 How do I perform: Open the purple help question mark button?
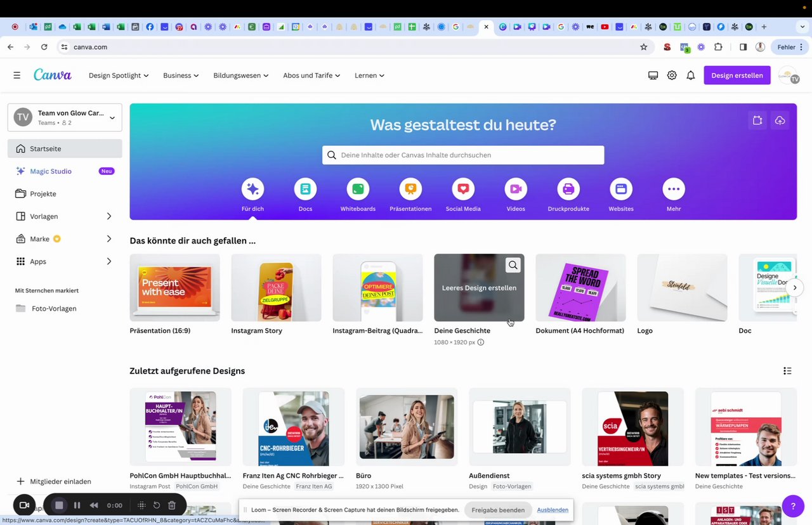793,506
